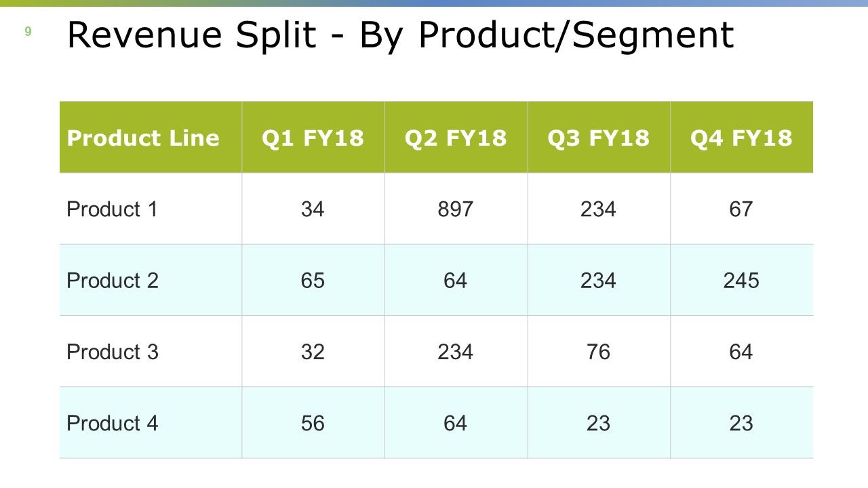Select the Q3 FY18 column header
The width and height of the screenshot is (868, 488).
click(x=599, y=138)
